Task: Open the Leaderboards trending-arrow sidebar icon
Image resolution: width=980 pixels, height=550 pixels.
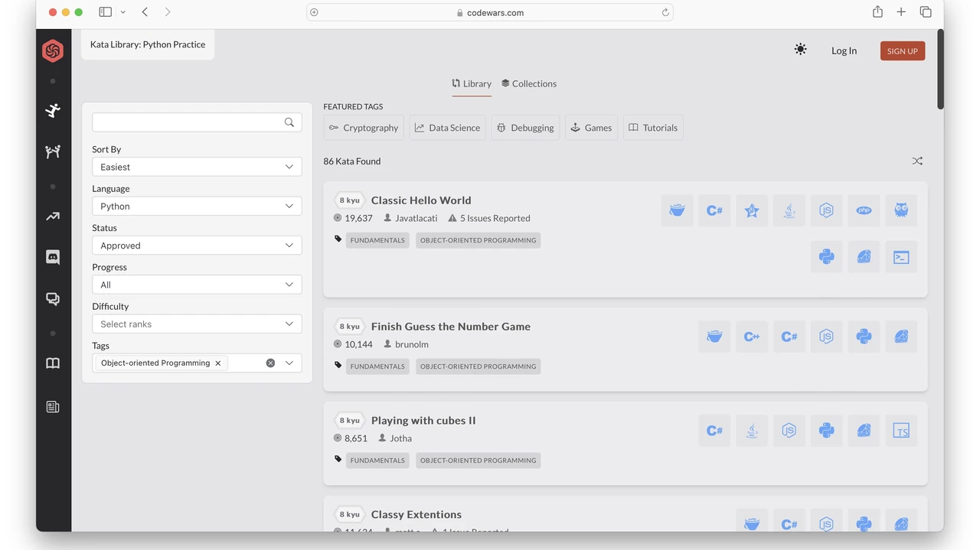Action: point(53,216)
